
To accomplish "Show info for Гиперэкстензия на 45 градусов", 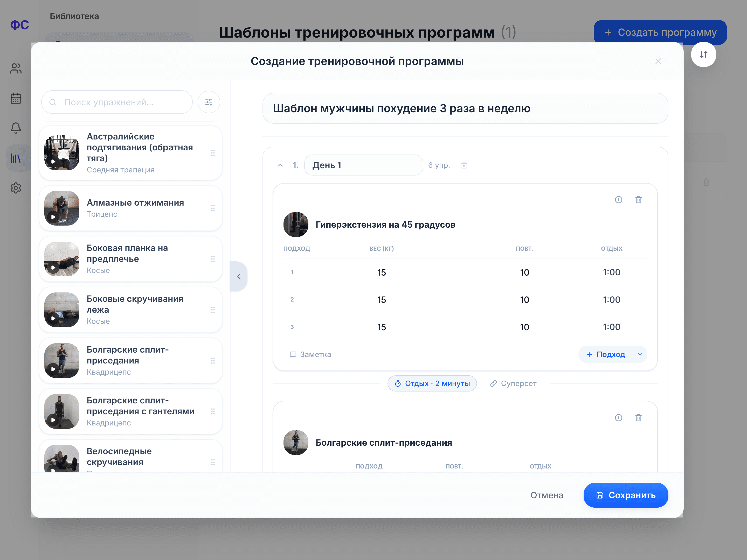I will click(x=618, y=199).
